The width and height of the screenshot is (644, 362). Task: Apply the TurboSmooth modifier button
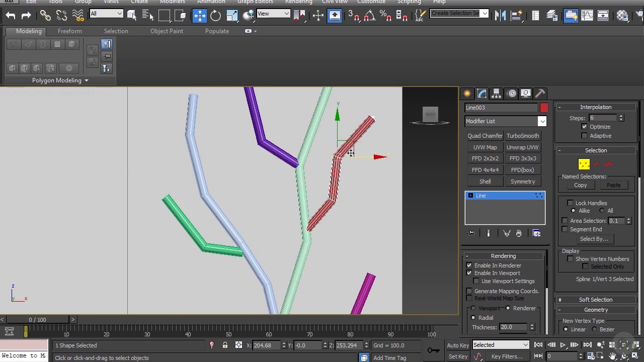[x=523, y=136]
